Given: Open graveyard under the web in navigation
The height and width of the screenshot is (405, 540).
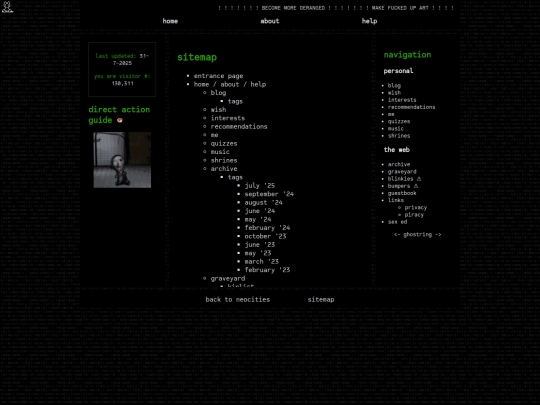Looking at the screenshot, I should (402, 172).
